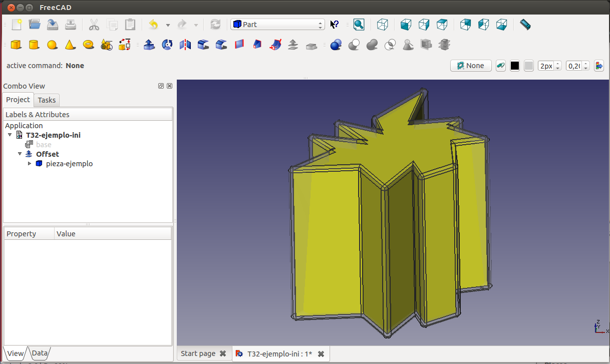Toggle construction mode chain-link button
The width and height of the screenshot is (610, 364).
[x=500, y=66]
